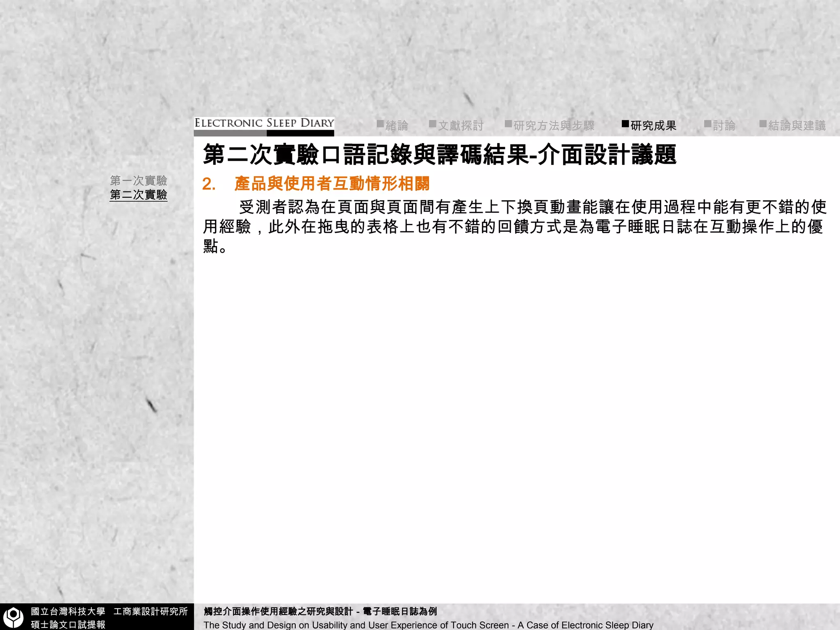840x630 pixels.
Task: Click the Chinese thesis title in footer
Action: (x=320, y=612)
